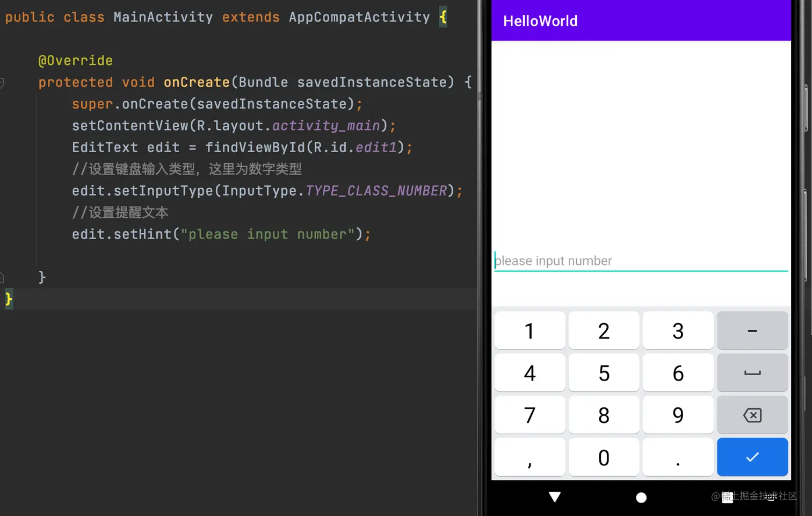Click the comment 设置提醒文本
The width and height of the screenshot is (812, 516).
pyautogui.click(x=120, y=212)
